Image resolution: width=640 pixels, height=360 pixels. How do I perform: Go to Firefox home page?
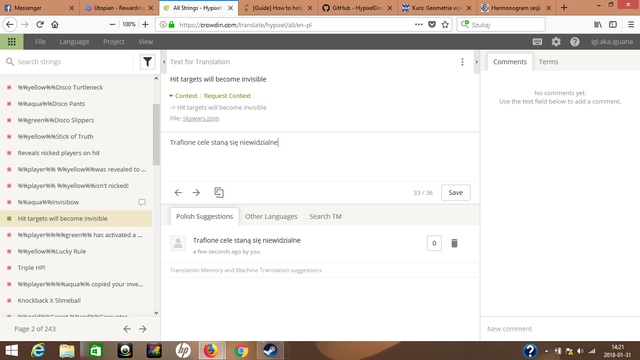(x=55, y=24)
